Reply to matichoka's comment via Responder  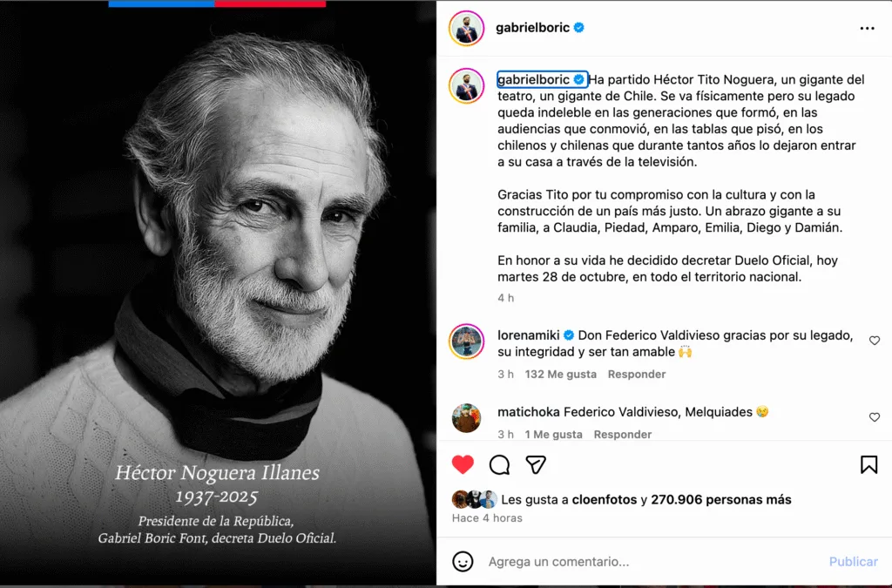click(x=623, y=434)
